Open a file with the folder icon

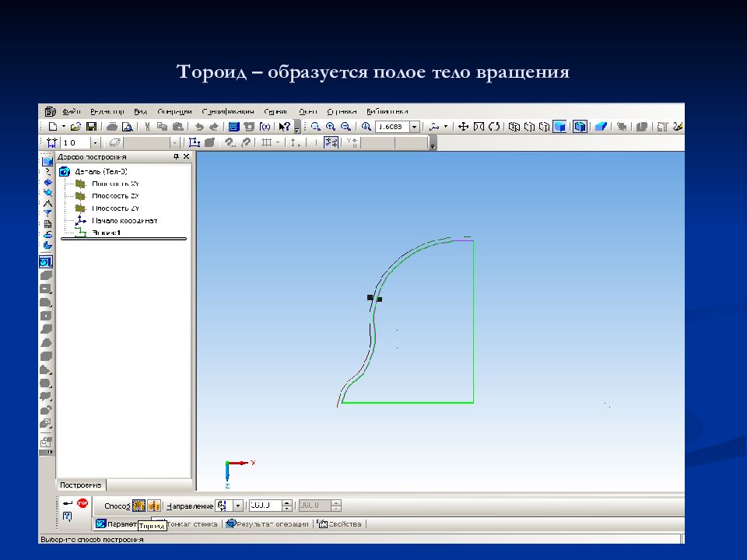[x=75, y=127]
